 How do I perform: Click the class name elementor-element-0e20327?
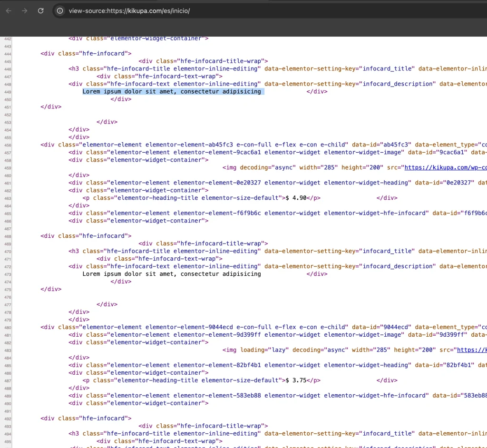(217, 183)
